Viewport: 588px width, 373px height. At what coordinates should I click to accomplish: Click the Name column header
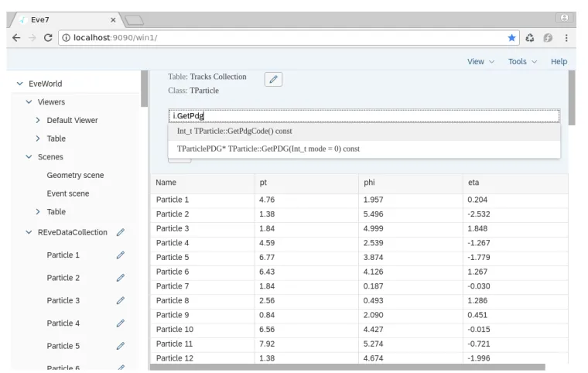[203, 183]
